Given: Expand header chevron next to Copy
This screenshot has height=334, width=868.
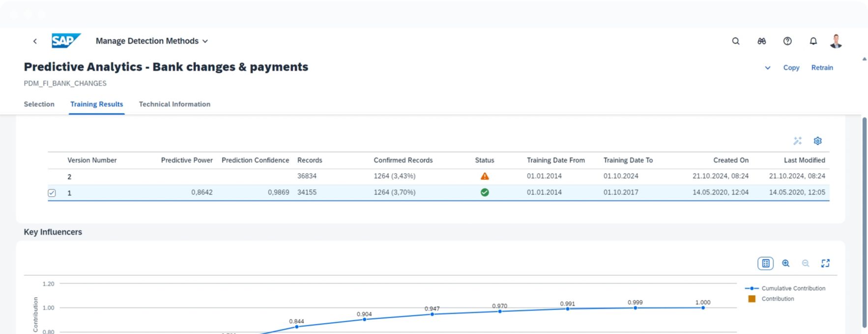Looking at the screenshot, I should (767, 68).
